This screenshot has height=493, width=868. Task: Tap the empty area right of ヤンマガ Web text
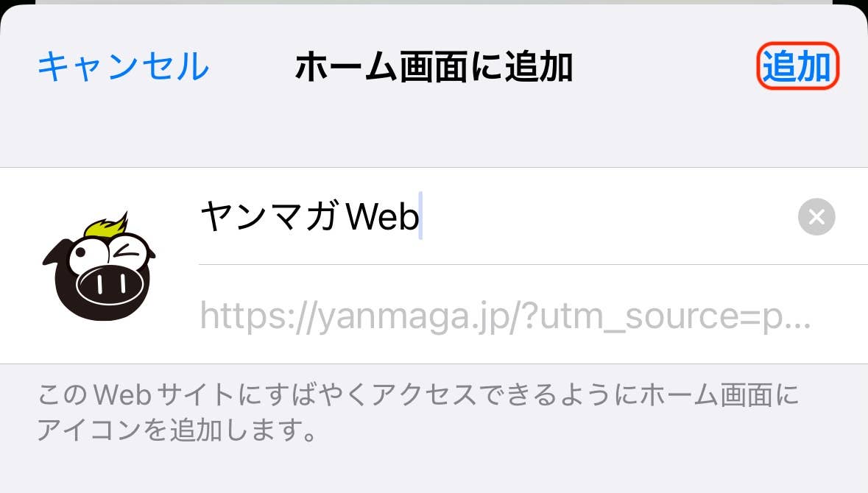[609, 216]
